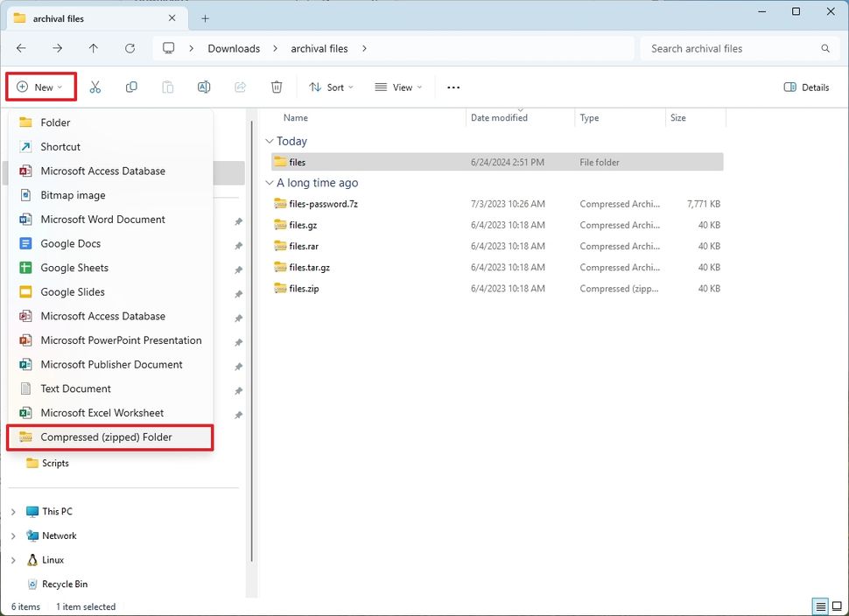
Task: Click the Share icon in the toolbar
Action: pos(240,87)
